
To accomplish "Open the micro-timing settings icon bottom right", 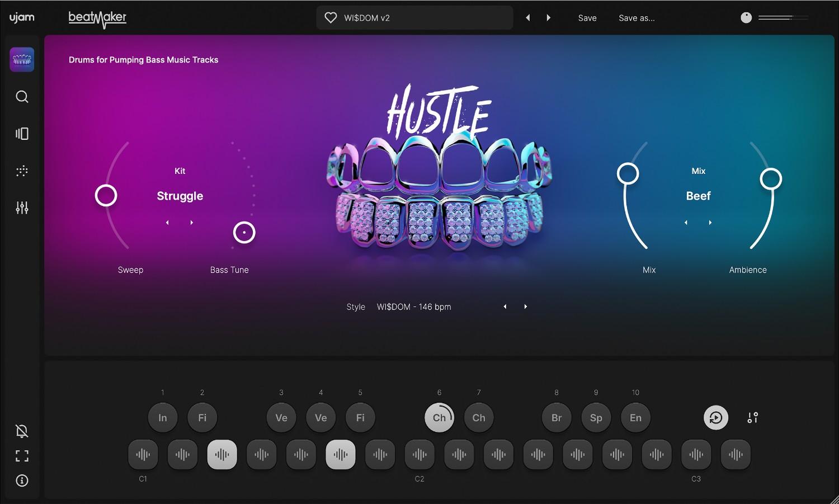I will [x=752, y=417].
